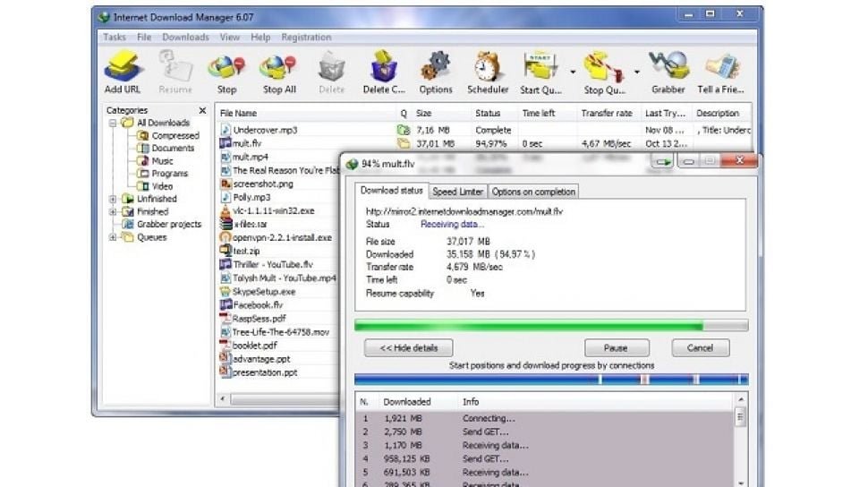This screenshot has width=868, height=487.
Task: Open Start Queue dropdown arrow
Action: point(573,72)
